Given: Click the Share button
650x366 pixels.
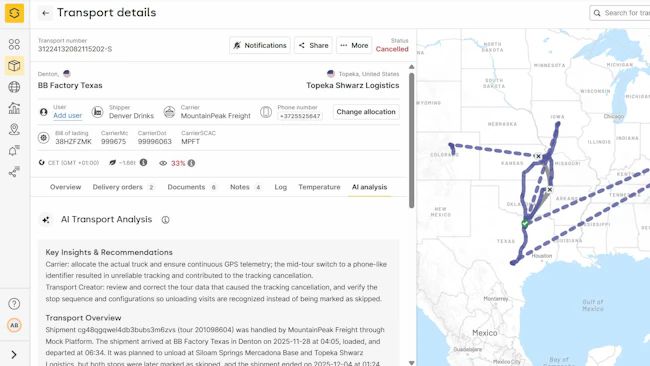Looking at the screenshot, I should 313,45.
